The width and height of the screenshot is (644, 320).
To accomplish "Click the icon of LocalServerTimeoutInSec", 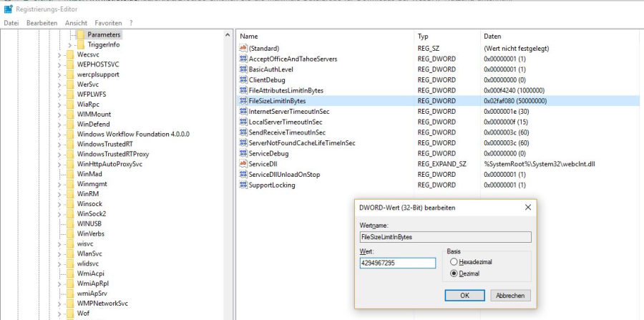I will coord(243,122).
